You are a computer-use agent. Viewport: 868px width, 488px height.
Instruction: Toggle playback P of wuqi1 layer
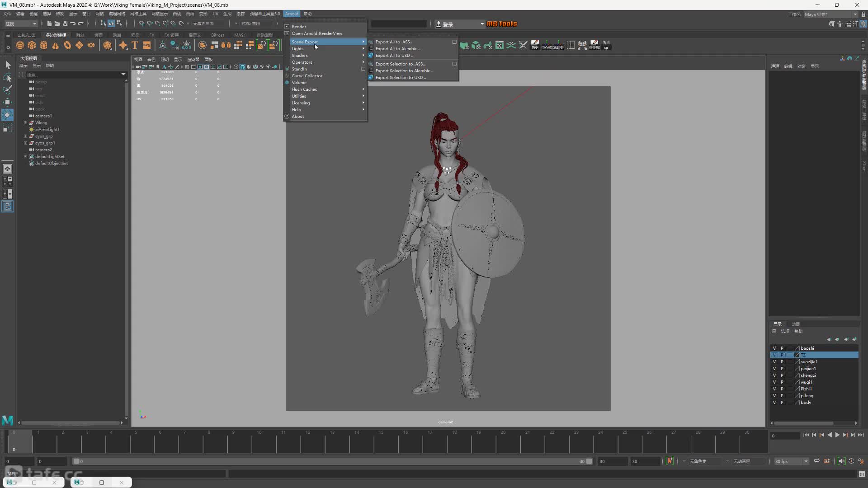pos(782,382)
